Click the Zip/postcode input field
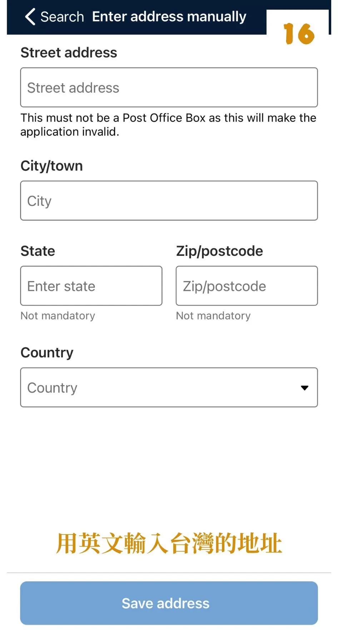 pyautogui.click(x=247, y=286)
